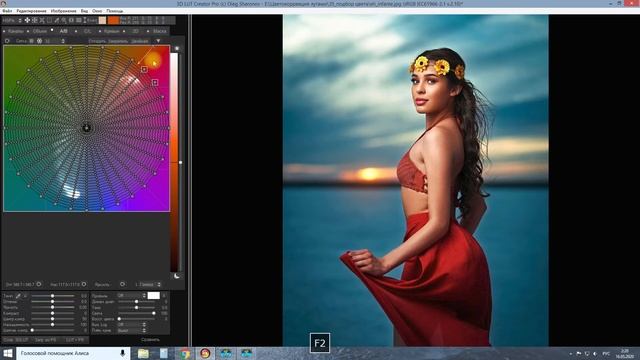Switch to the 2D tab
Viewport: 640px width, 360px height.
(135, 31)
